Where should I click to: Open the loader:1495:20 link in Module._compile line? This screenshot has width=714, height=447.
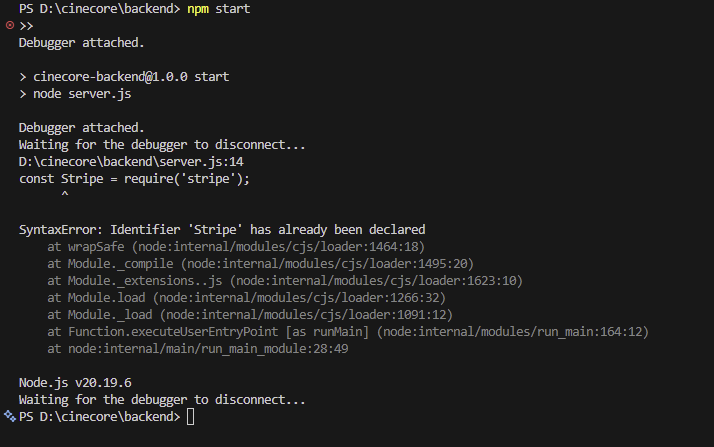click(327, 264)
